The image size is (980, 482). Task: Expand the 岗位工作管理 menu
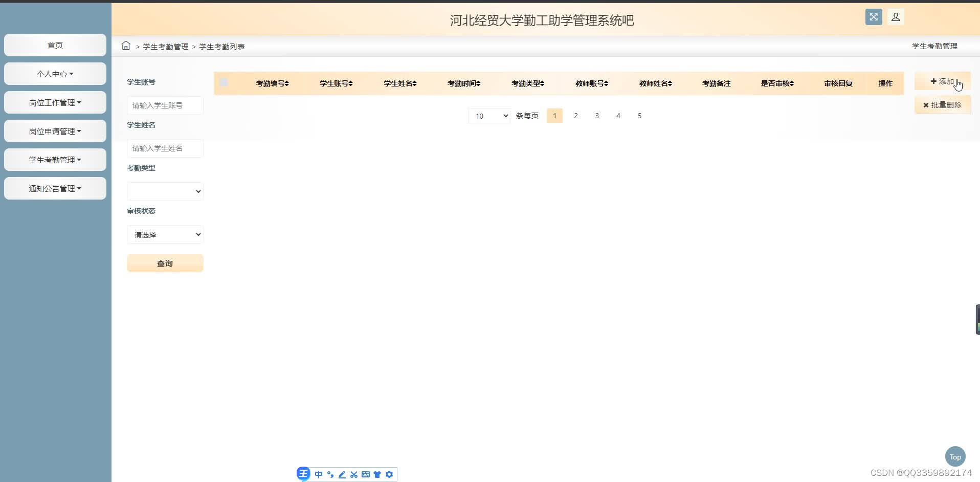tap(55, 102)
